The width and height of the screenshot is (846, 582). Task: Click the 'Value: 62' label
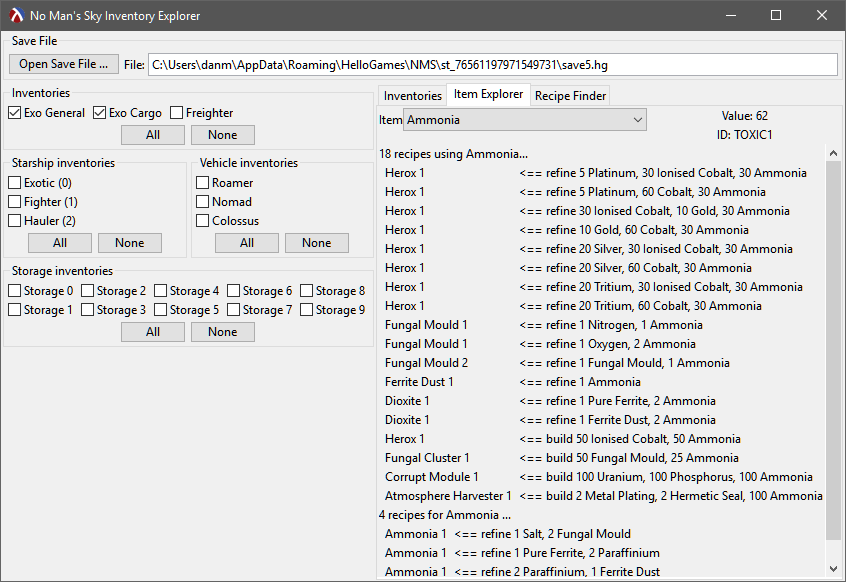(745, 116)
